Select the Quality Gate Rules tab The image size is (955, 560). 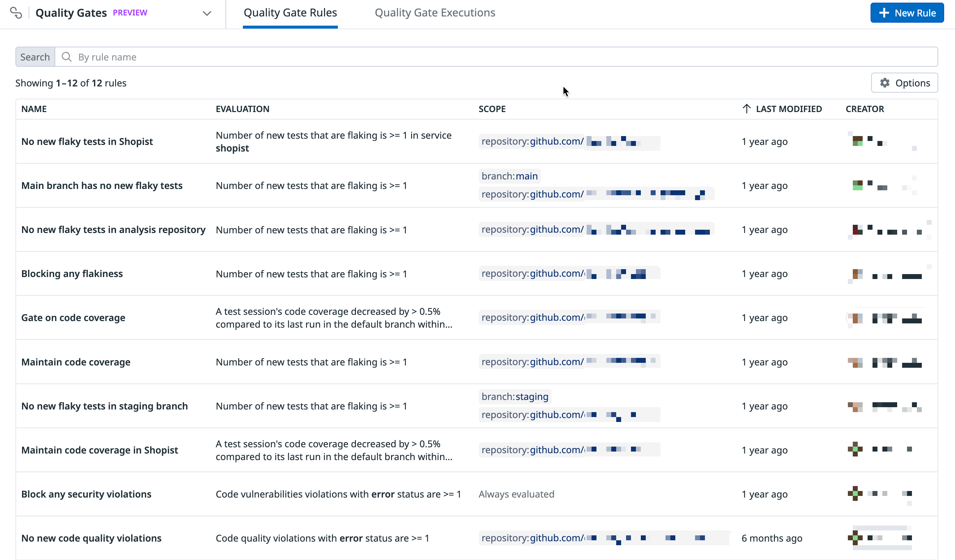[x=290, y=13]
